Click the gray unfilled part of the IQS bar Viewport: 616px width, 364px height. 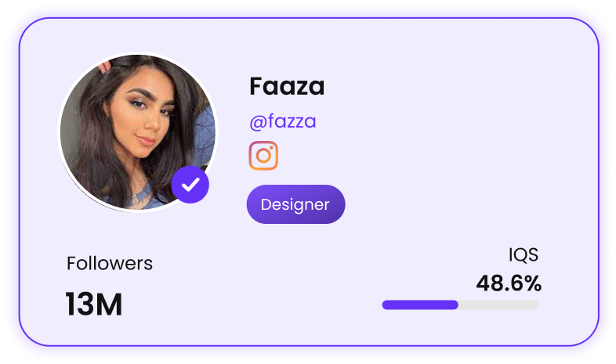point(498,305)
